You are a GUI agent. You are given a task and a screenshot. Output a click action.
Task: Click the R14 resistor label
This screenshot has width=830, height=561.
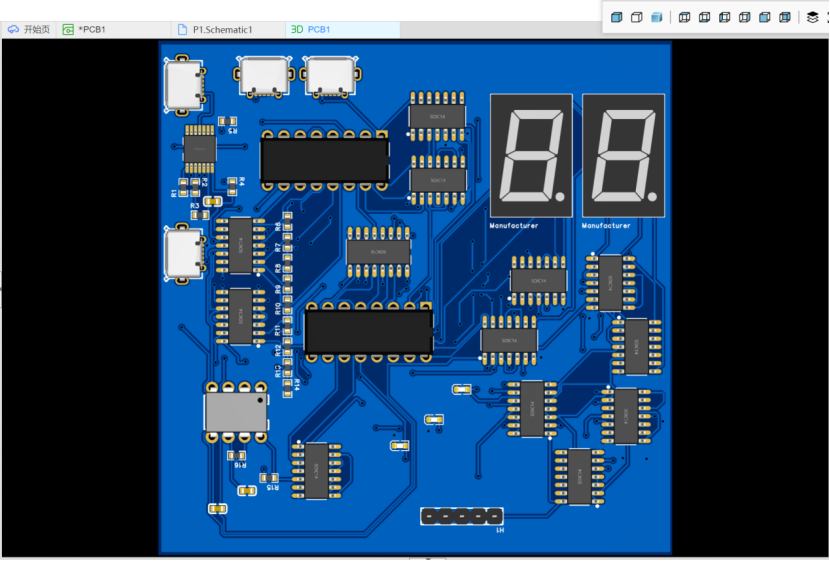296,385
